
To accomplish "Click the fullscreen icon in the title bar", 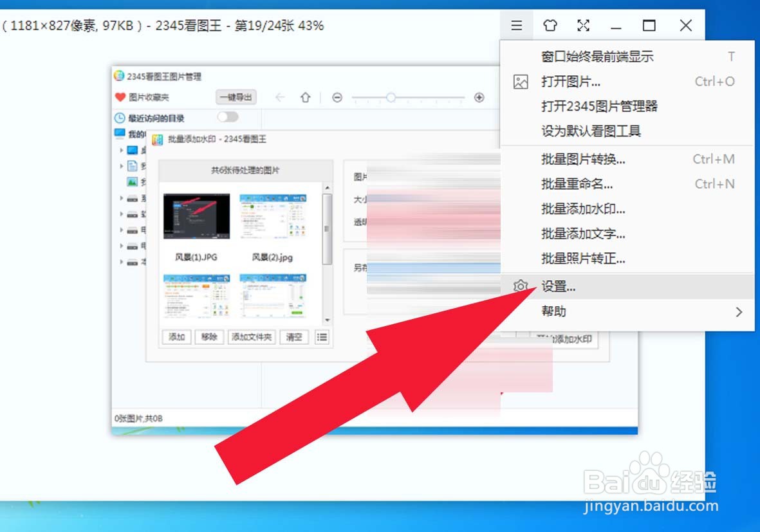I will click(x=583, y=26).
